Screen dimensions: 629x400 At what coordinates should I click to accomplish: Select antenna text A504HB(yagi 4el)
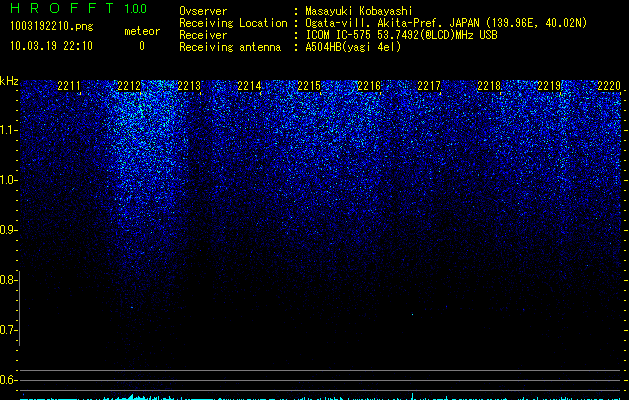coord(353,47)
